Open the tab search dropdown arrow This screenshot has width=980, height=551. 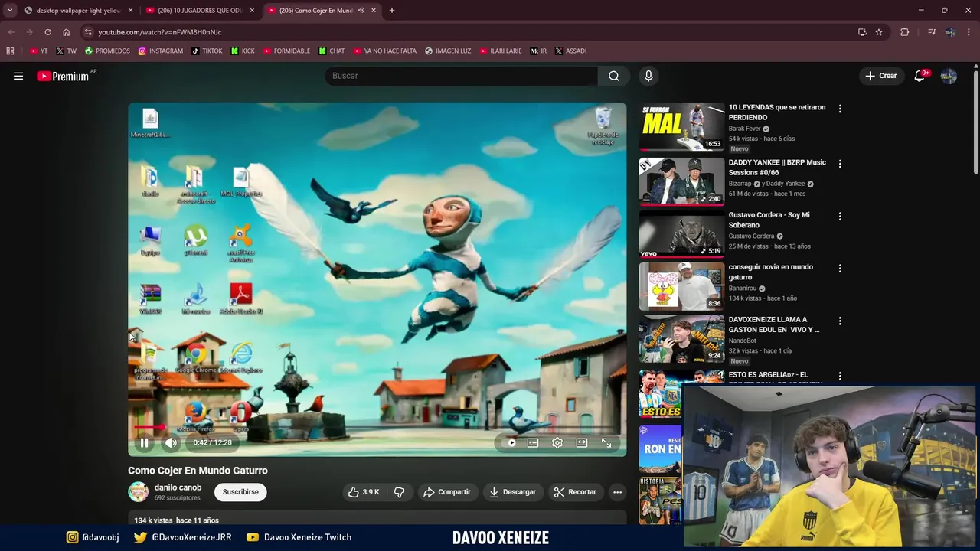click(x=10, y=11)
